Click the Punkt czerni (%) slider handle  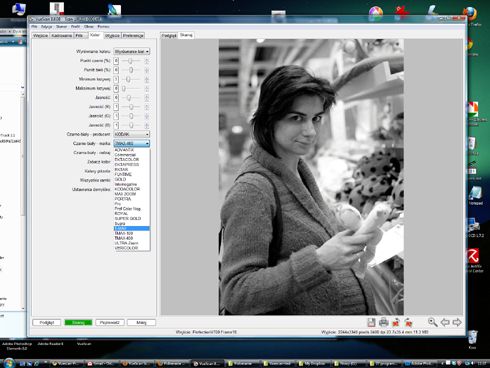point(130,61)
